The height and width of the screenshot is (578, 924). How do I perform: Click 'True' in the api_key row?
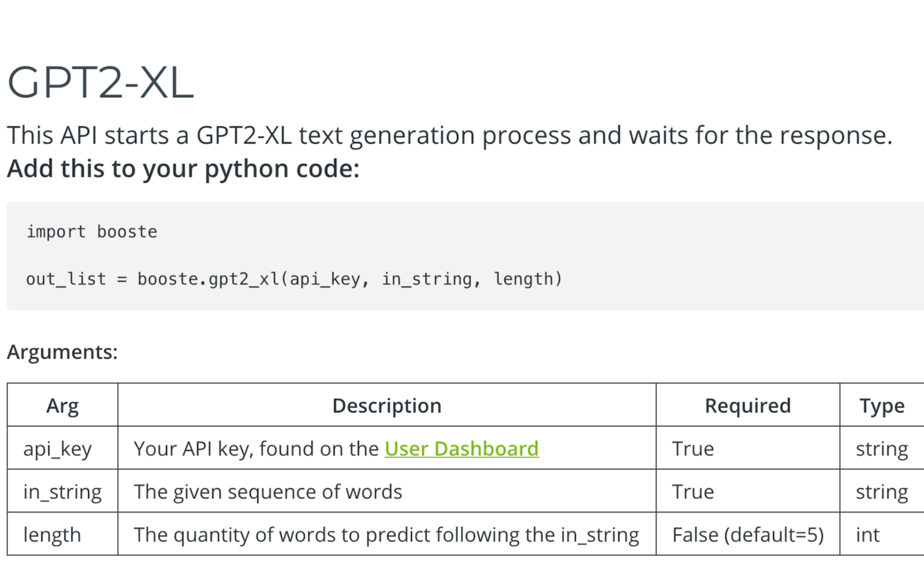point(693,449)
